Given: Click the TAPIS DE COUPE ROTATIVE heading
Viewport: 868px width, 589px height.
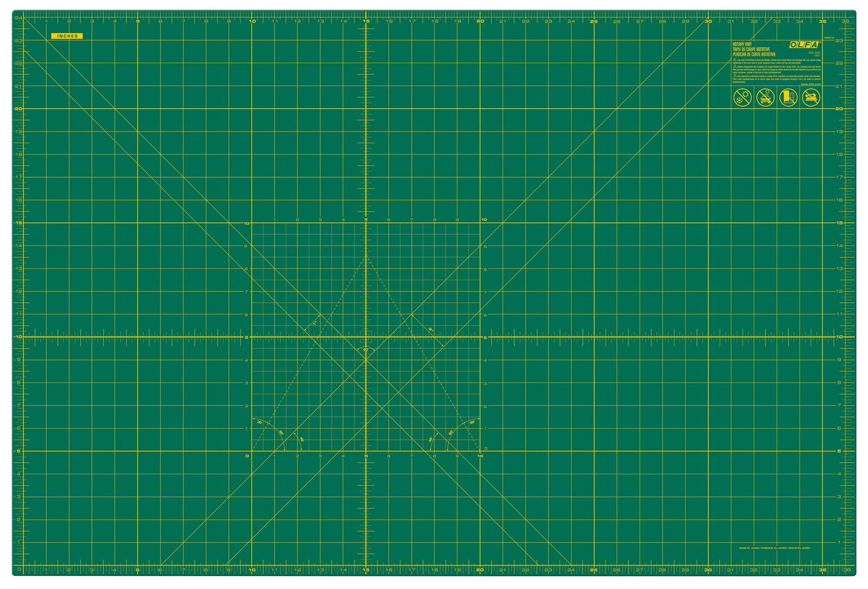Looking at the screenshot, I should point(751,49).
